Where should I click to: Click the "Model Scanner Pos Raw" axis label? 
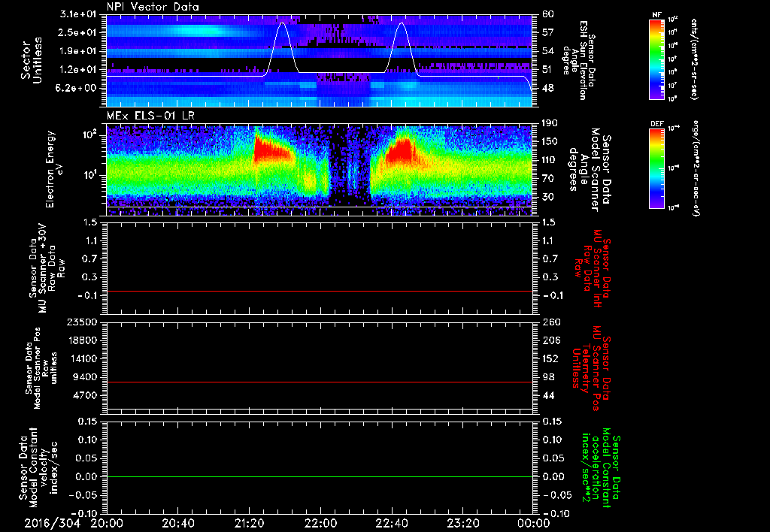(41, 368)
